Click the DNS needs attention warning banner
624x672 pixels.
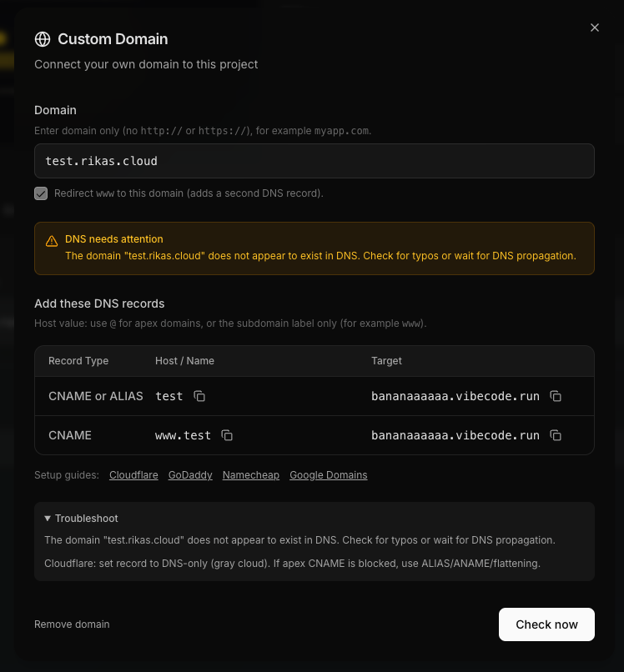(x=315, y=248)
